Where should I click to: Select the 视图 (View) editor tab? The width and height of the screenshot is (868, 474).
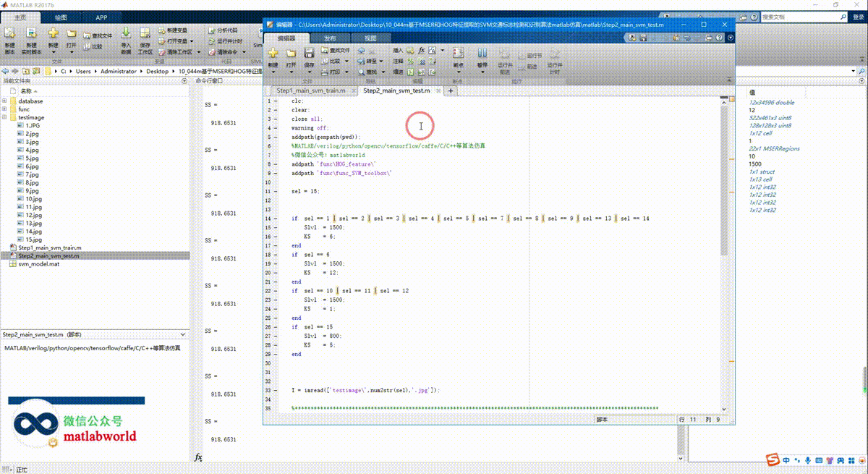pyautogui.click(x=370, y=38)
